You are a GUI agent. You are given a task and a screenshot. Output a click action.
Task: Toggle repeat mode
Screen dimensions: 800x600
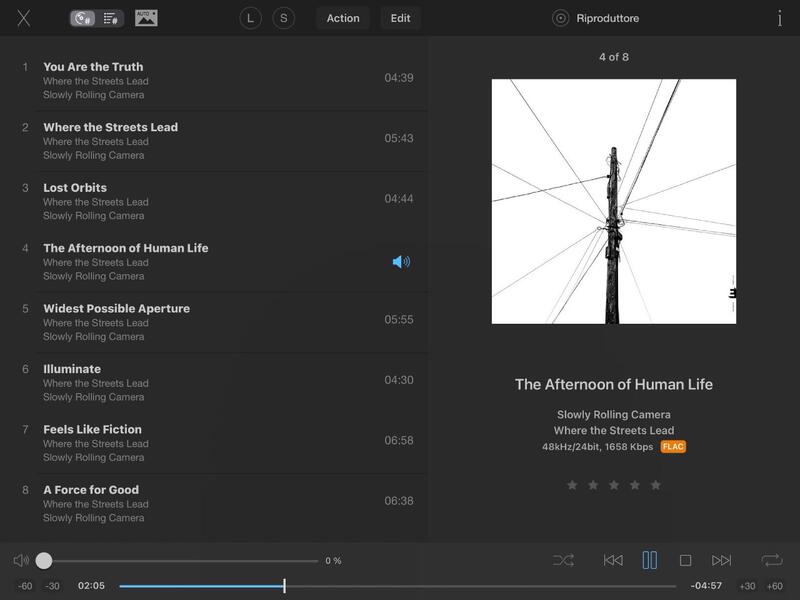pyautogui.click(x=771, y=560)
